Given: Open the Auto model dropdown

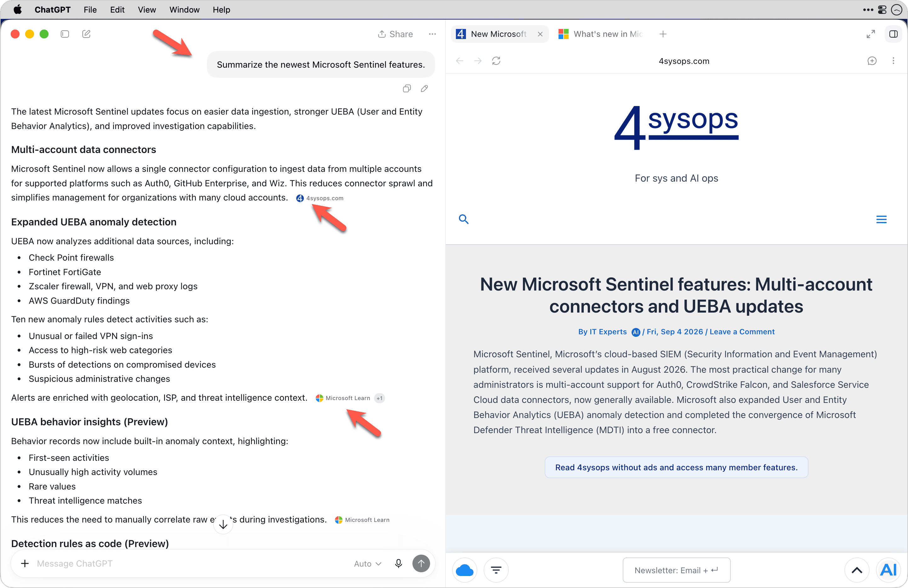Looking at the screenshot, I should pyautogui.click(x=367, y=563).
